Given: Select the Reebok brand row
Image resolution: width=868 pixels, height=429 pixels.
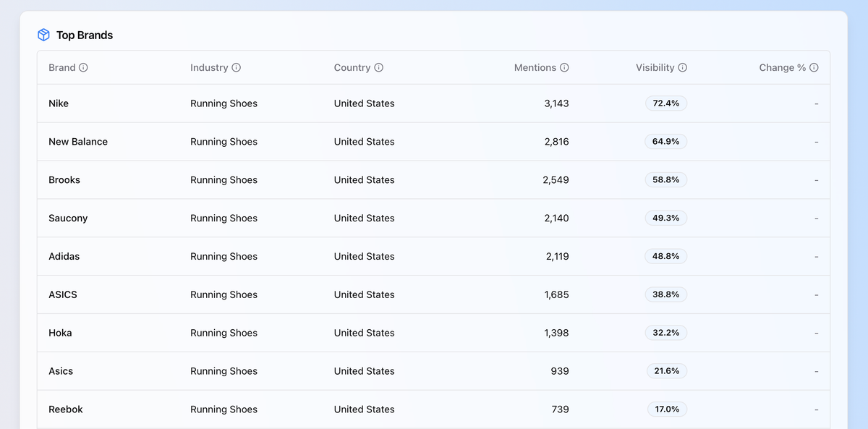Looking at the screenshot, I should click(x=433, y=409).
